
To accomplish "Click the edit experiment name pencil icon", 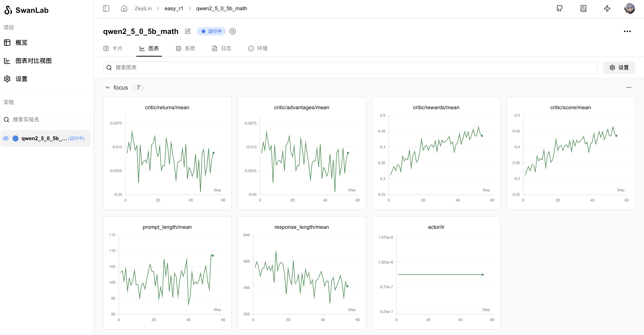I will (x=187, y=31).
